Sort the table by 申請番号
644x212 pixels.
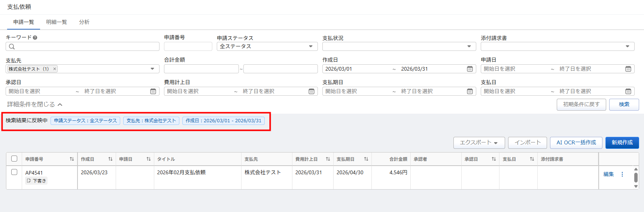72,159
